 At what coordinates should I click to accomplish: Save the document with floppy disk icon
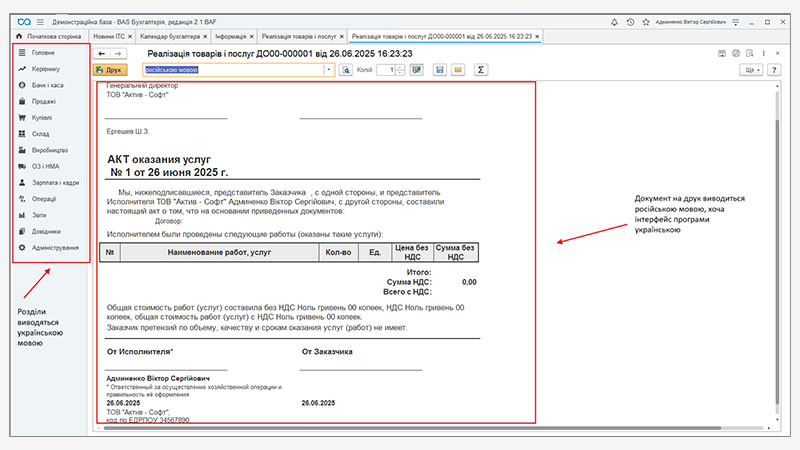pyautogui.click(x=440, y=70)
